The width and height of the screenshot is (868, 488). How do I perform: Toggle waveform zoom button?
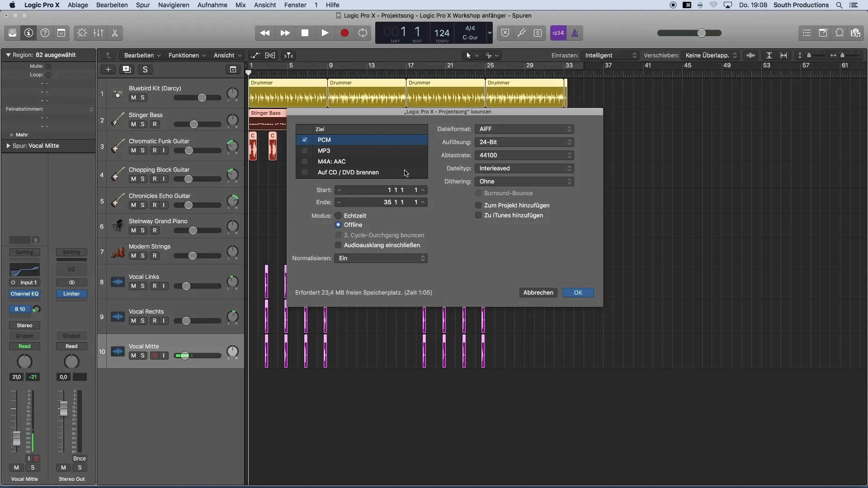pos(751,55)
